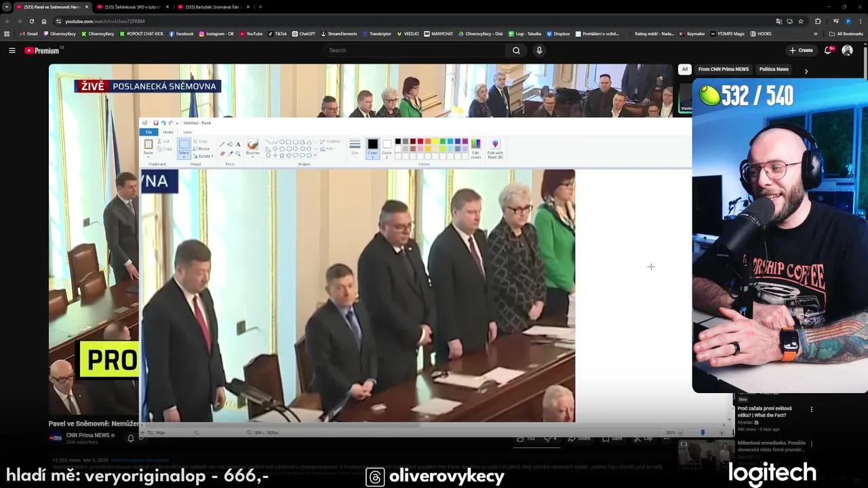Switch to the Paint View tab
Viewport: 868px width, 488px height.
187,132
